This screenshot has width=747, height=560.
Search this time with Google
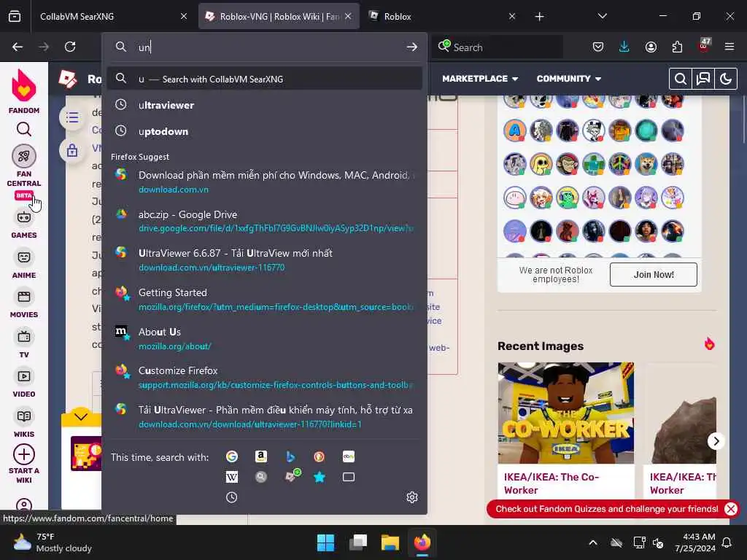click(232, 456)
